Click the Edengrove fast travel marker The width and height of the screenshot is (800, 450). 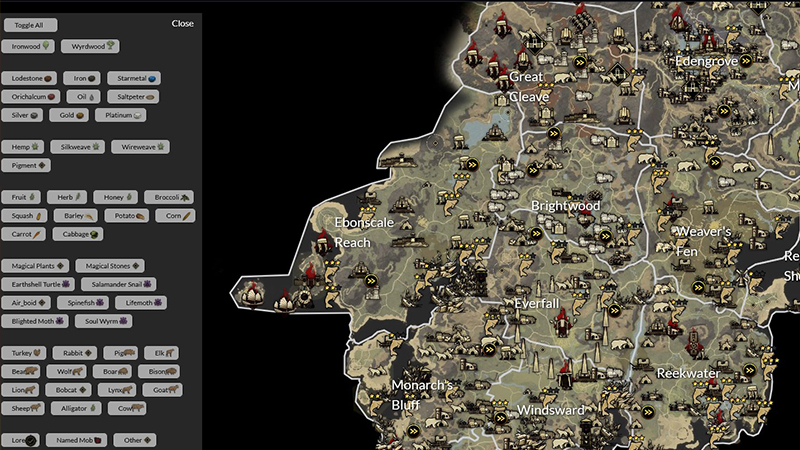[x=746, y=61]
